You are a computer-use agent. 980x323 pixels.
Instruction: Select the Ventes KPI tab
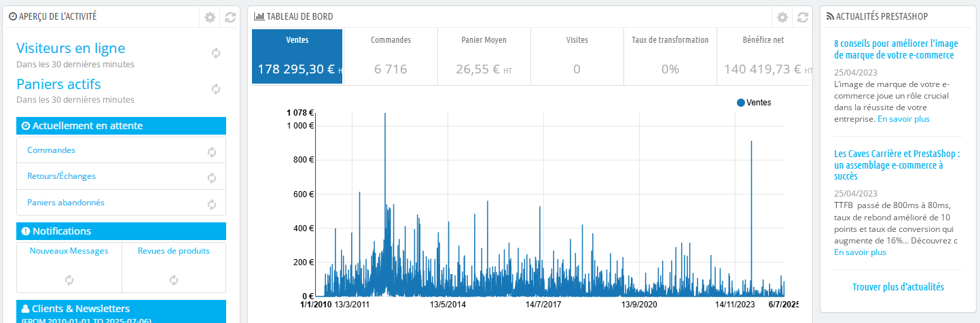point(297,56)
